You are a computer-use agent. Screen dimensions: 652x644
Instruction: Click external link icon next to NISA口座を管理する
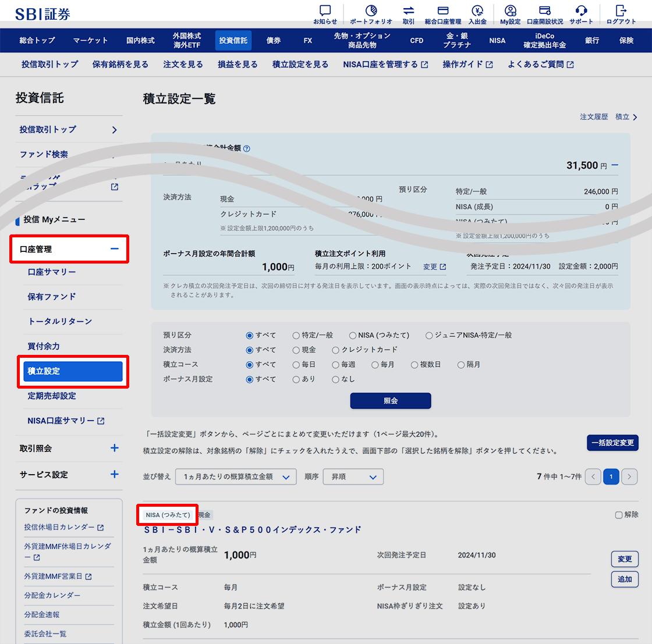[424, 65]
